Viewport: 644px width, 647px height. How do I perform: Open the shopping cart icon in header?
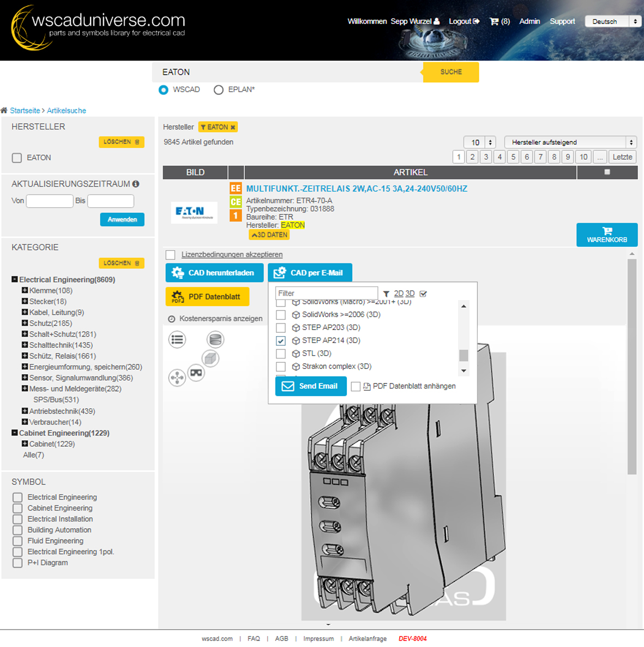point(494,21)
